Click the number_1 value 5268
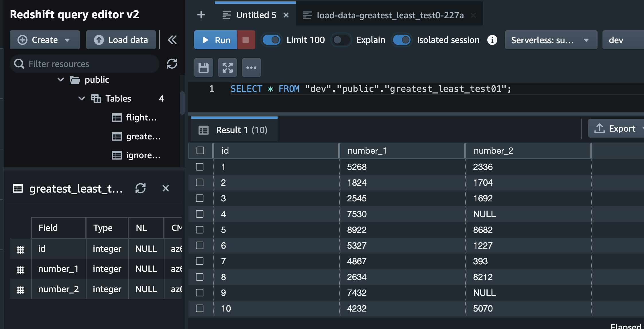The image size is (644, 329). click(x=357, y=167)
